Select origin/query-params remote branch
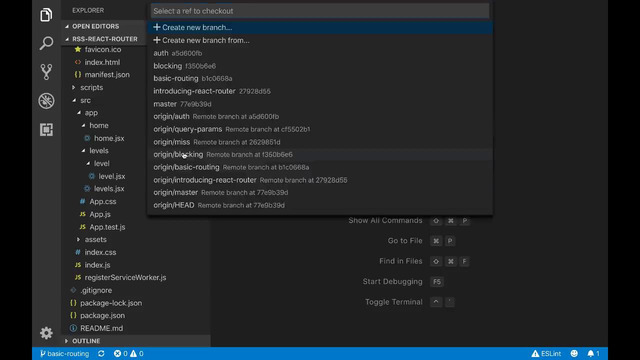The height and width of the screenshot is (360, 640). pyautogui.click(x=320, y=129)
